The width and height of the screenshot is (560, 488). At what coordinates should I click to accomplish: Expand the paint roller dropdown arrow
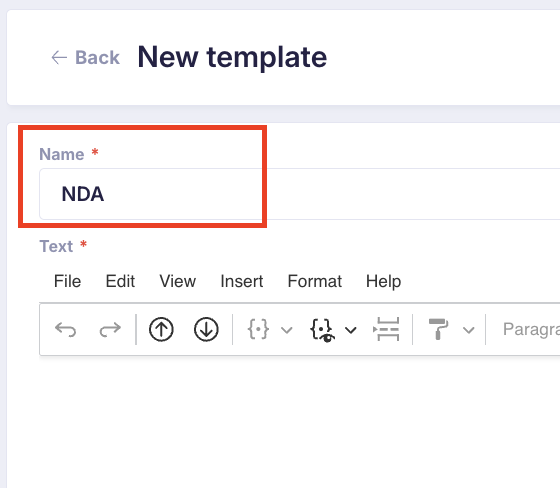coord(469,330)
